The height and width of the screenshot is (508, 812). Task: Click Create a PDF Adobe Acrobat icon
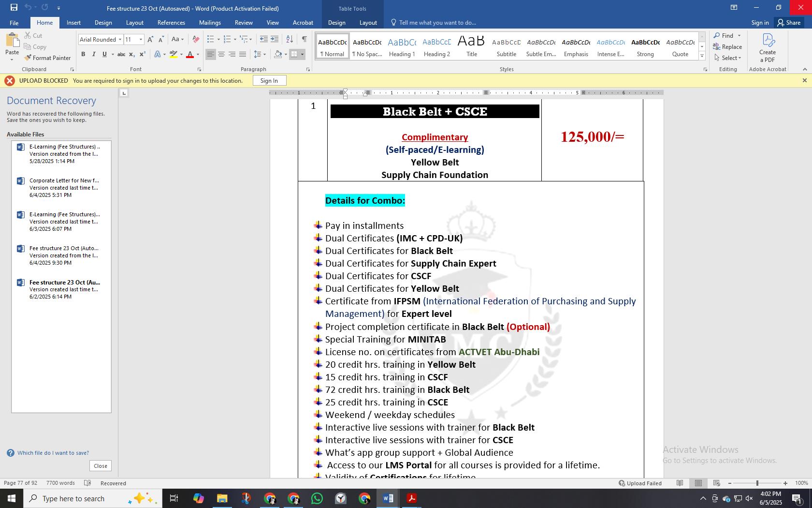pos(768,47)
